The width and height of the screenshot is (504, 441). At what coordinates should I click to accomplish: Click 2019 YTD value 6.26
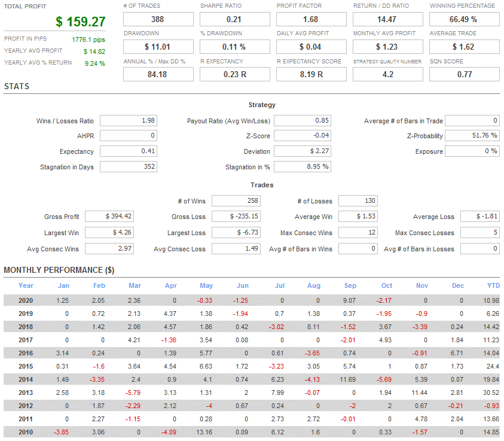click(493, 314)
